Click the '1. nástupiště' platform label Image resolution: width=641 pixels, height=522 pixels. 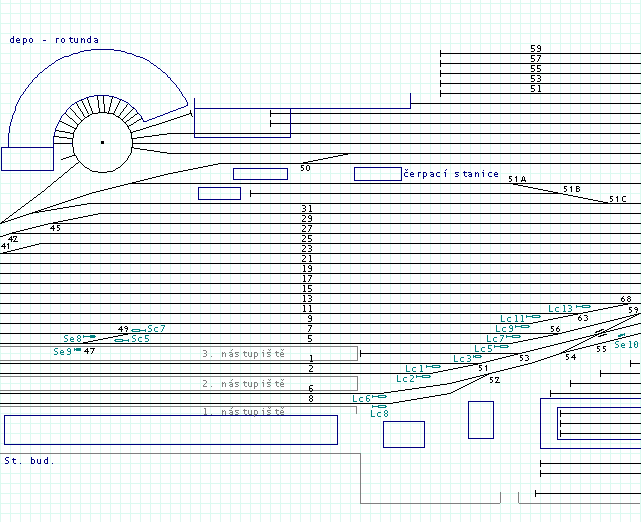[x=243, y=411]
